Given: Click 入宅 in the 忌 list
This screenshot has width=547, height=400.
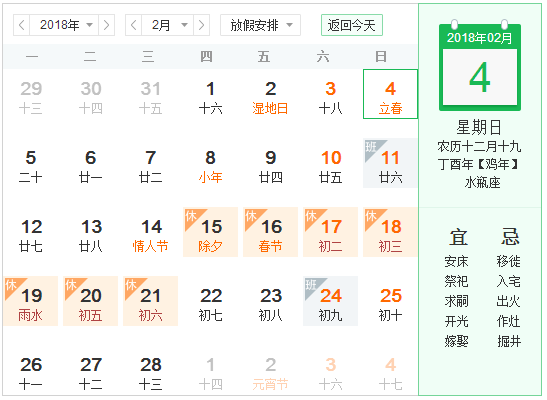Looking at the screenshot, I should (x=509, y=281).
